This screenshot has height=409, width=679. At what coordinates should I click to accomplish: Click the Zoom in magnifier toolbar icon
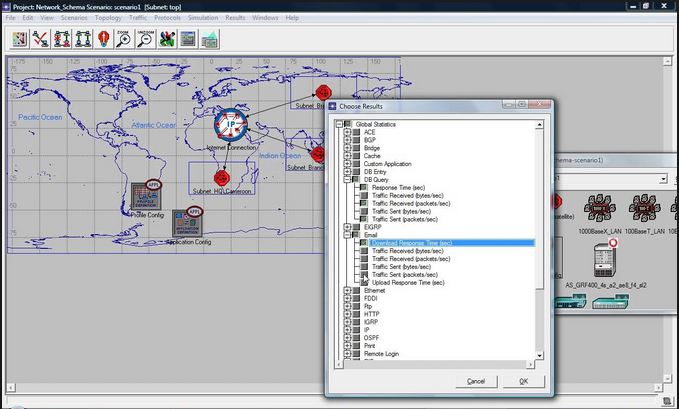[123, 39]
